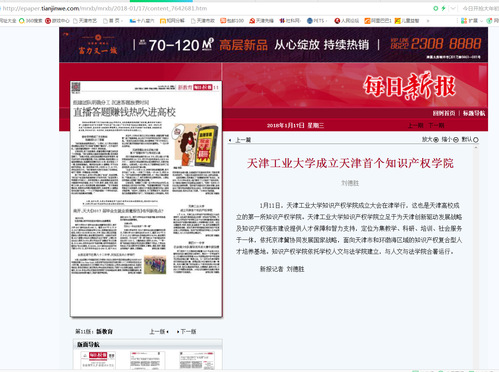Viewport: 499px width, 372px height.
Task: Click the 放大 zoom-in icon
Action: pyautogui.click(x=436, y=140)
